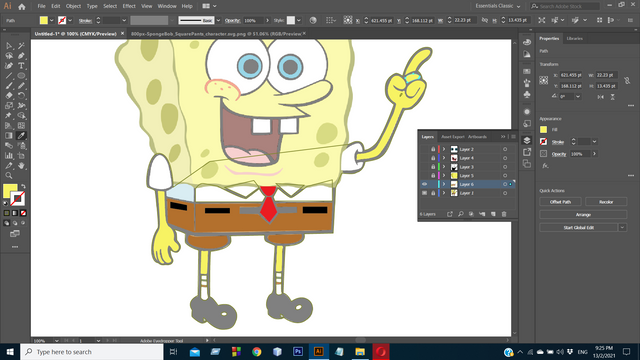Switch to Asset Export tab

(x=453, y=137)
